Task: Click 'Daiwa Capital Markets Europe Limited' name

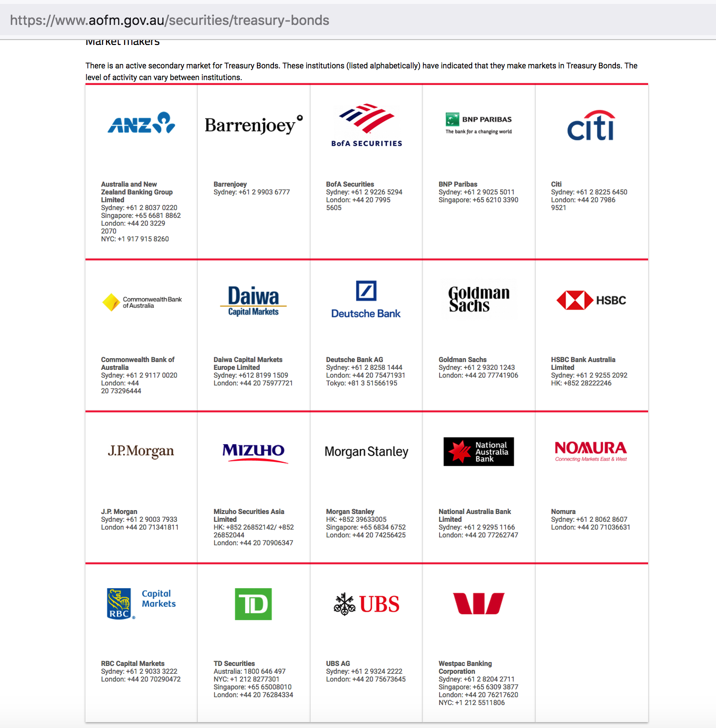Action: (x=248, y=364)
